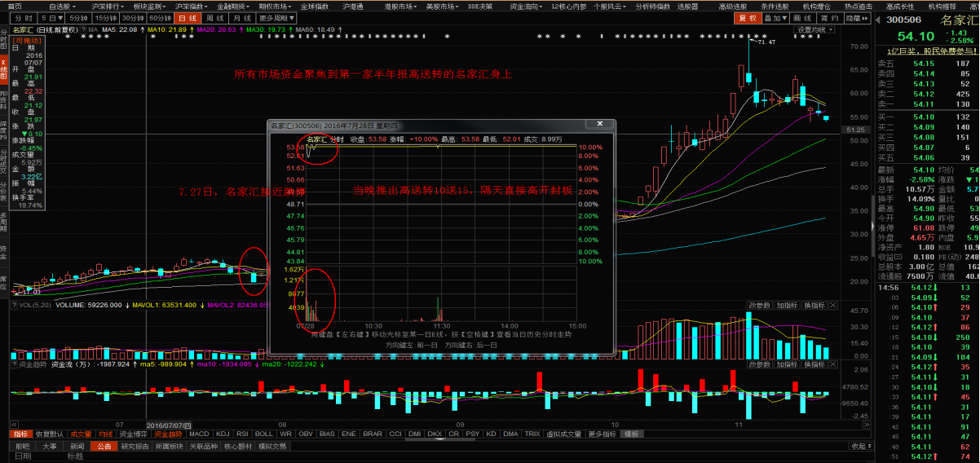Screen dimensions: 980x463
Task: Expand the 沪深排行 menu
Action: (x=106, y=5)
